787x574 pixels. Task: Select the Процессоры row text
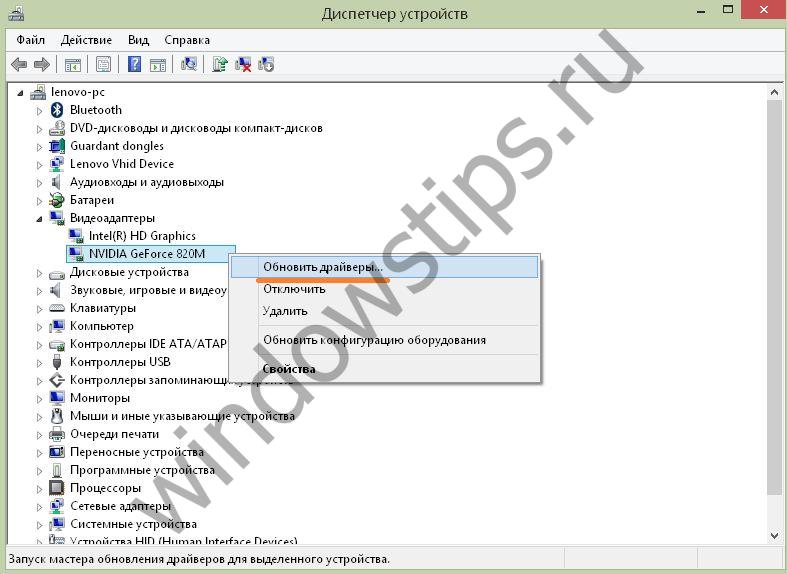point(105,488)
